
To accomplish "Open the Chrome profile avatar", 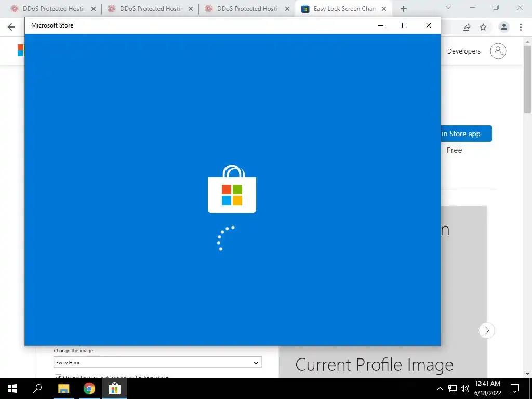I will click(504, 27).
